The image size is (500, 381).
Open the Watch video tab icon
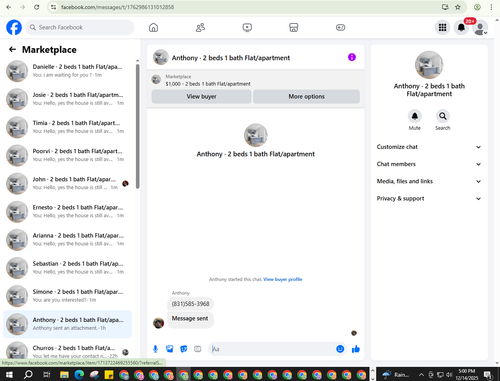247,27
